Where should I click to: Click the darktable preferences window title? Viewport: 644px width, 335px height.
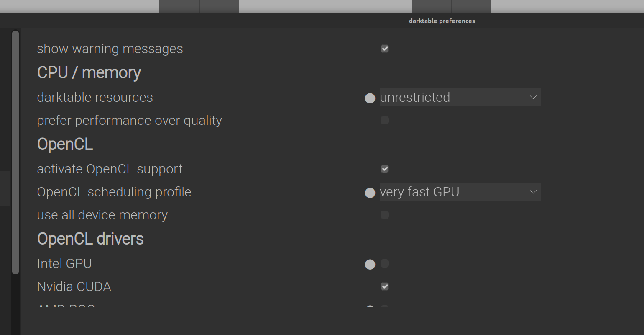click(x=442, y=21)
